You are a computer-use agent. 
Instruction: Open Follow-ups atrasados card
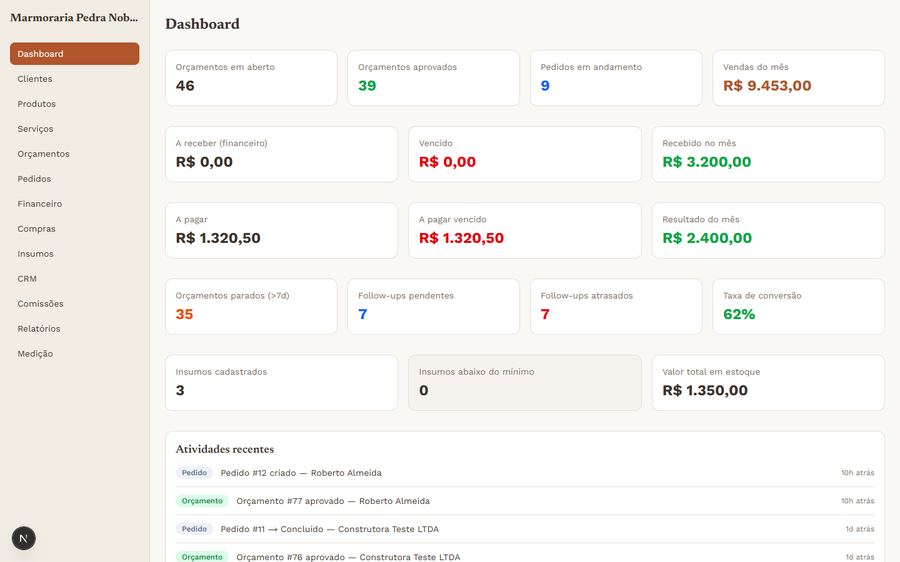click(616, 307)
